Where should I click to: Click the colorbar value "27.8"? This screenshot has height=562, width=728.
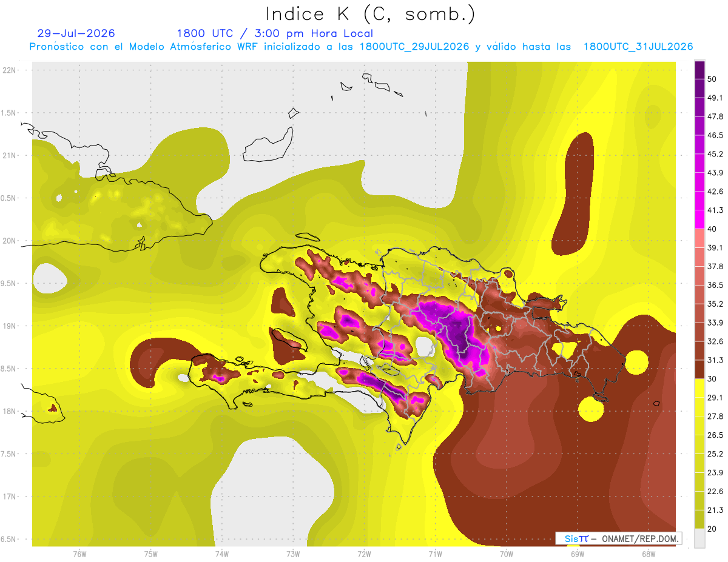click(x=715, y=416)
